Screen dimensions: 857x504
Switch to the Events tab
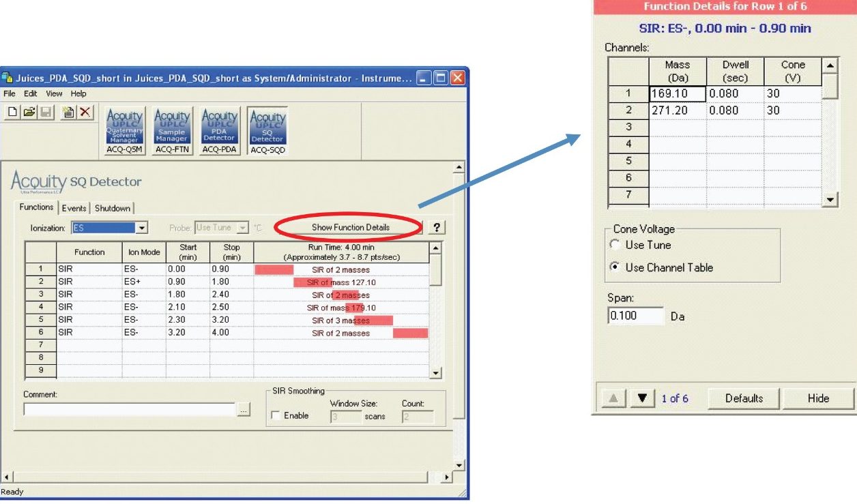tap(74, 208)
